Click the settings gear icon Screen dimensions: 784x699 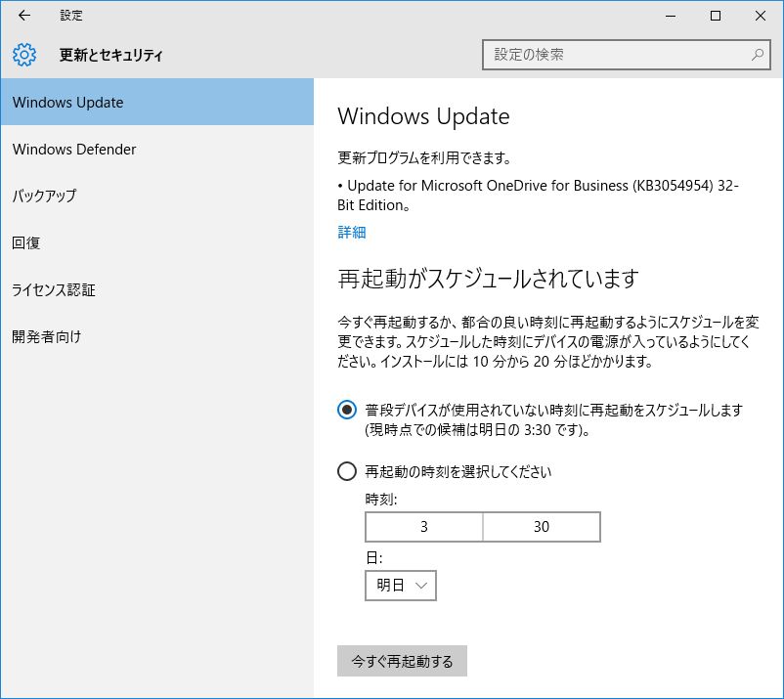pyautogui.click(x=24, y=55)
